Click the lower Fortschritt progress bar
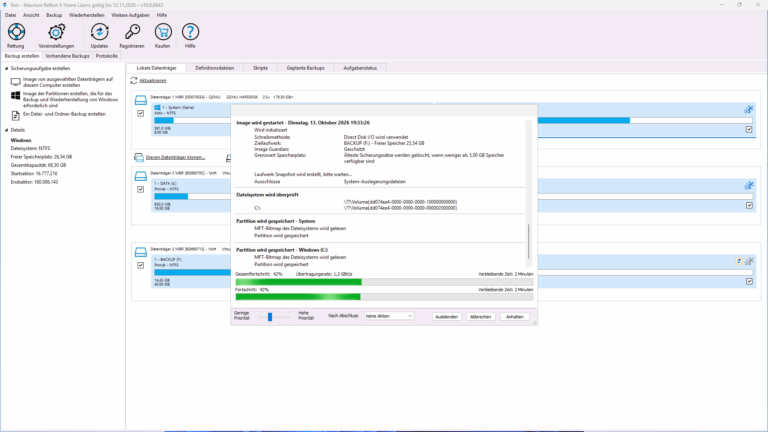The width and height of the screenshot is (768, 432). 384,297
